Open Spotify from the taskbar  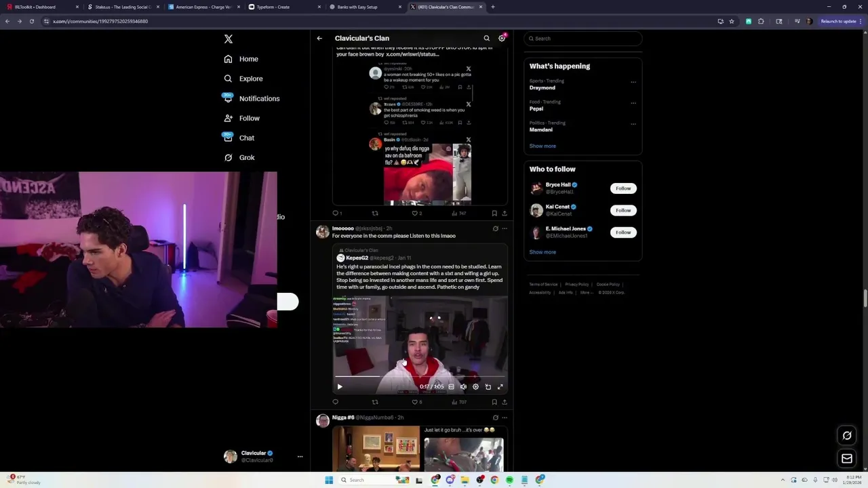509,480
